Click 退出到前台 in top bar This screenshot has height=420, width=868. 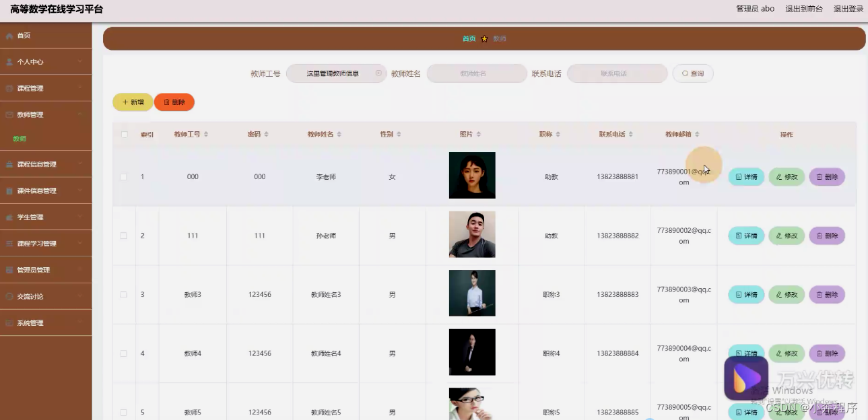coord(804,9)
